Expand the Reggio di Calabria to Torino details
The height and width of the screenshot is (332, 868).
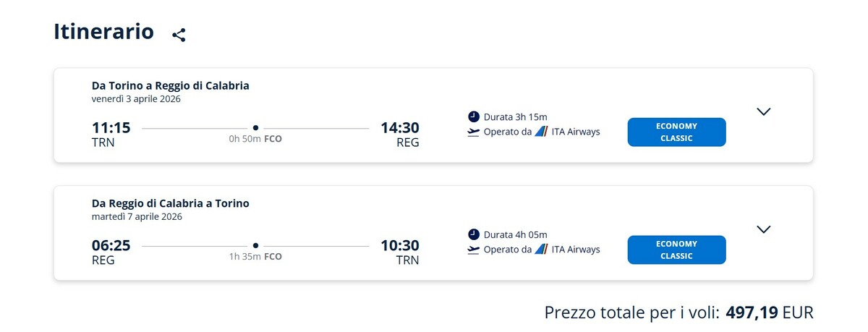(763, 229)
